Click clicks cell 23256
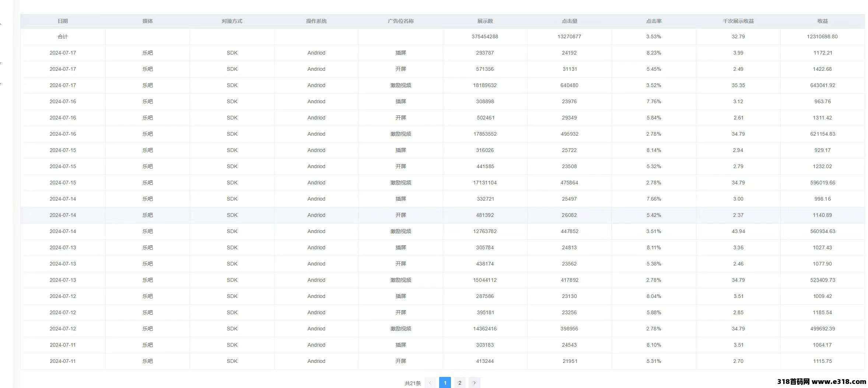868x388 pixels. point(569,312)
